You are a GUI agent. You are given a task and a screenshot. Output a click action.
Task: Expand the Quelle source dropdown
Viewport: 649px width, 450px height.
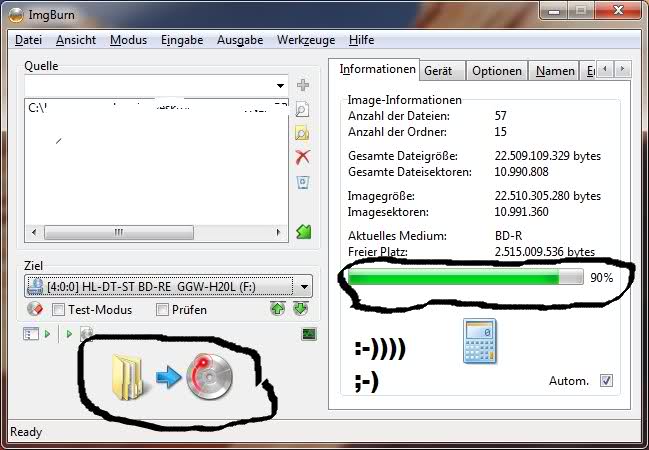281,86
